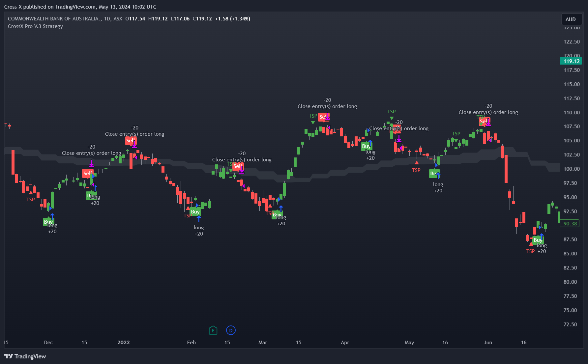Open the AUD currency selector
Screen dimensions: 588x364
[x=571, y=19]
